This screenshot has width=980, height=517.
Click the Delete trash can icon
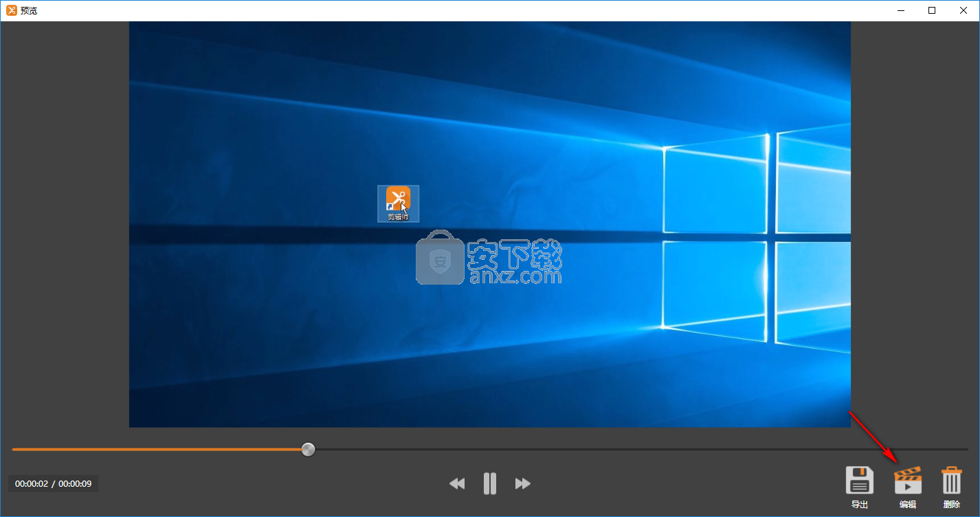click(x=952, y=480)
